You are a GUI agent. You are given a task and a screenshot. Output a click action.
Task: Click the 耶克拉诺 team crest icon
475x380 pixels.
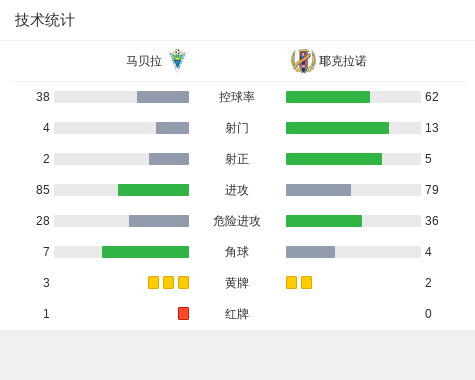[303, 61]
